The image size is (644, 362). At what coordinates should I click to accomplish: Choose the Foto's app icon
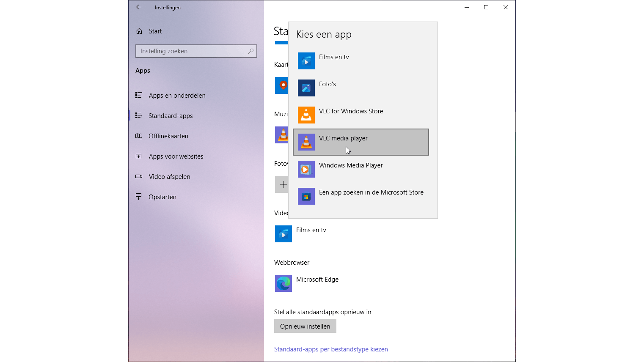(x=306, y=88)
